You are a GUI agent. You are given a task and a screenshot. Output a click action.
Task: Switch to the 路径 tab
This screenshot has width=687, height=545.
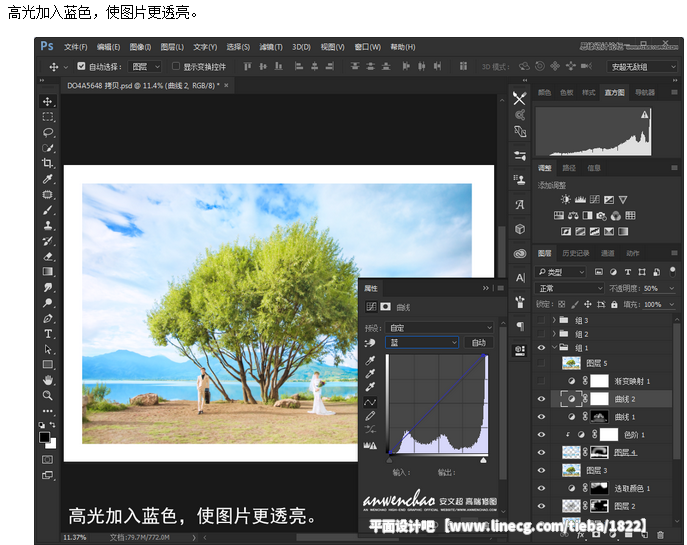[x=569, y=168]
